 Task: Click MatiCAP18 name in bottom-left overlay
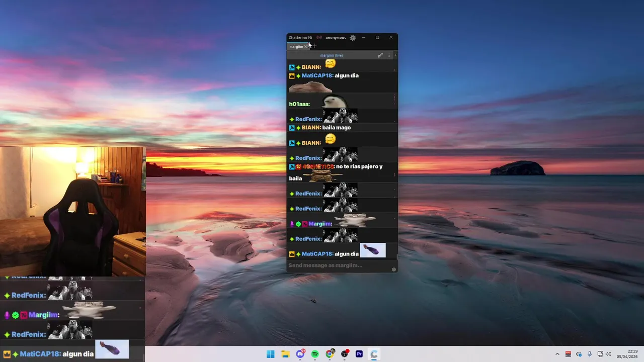(x=40, y=354)
